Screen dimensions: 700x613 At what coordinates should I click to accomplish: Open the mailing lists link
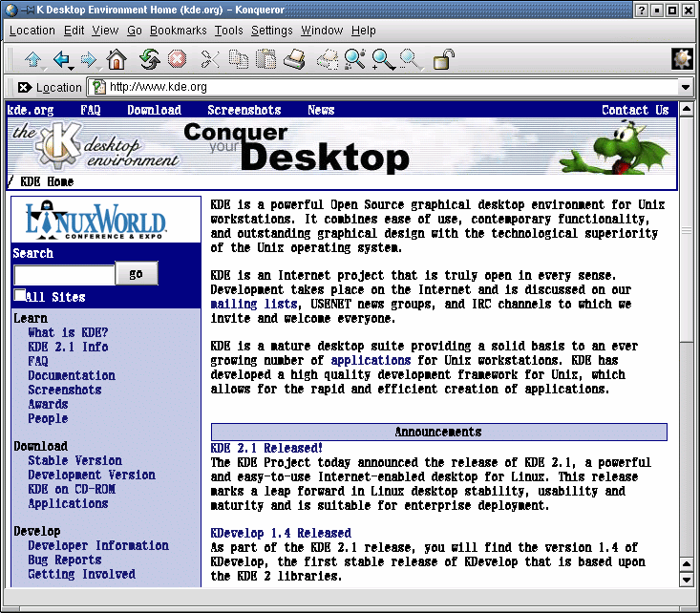[x=254, y=304]
